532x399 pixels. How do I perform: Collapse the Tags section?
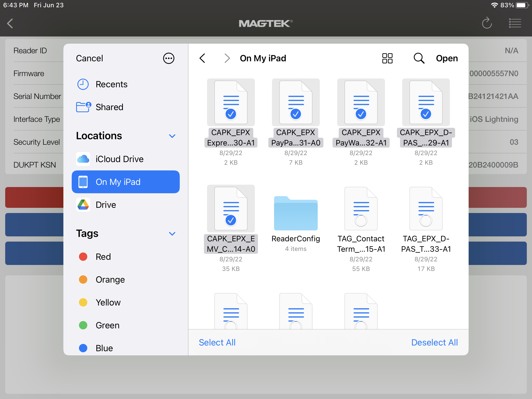(x=172, y=234)
